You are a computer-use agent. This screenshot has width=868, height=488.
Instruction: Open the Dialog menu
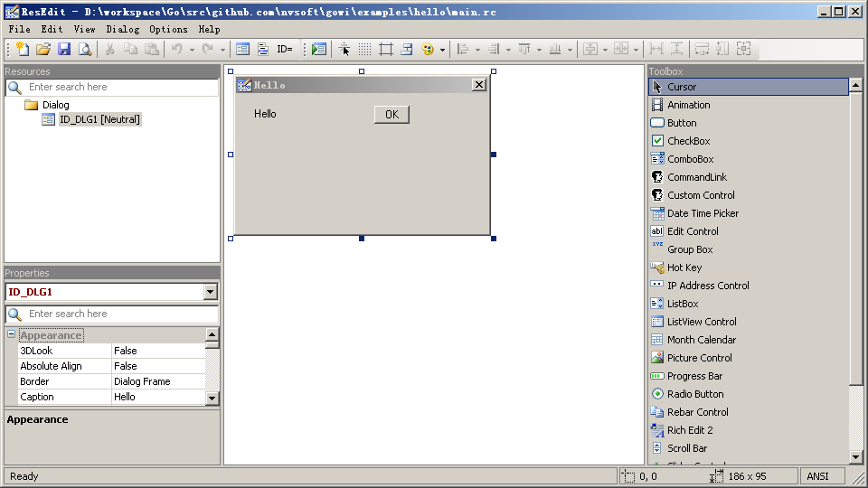pyautogui.click(x=123, y=29)
